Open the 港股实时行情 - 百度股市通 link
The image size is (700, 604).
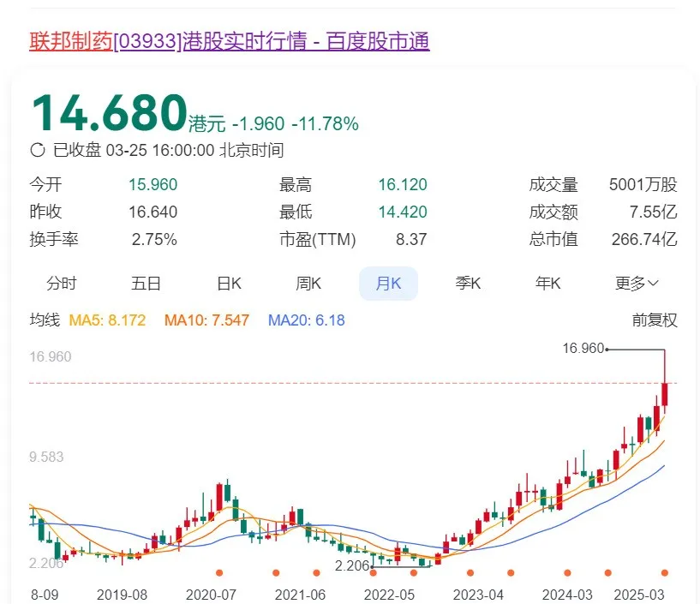pyautogui.click(x=306, y=41)
